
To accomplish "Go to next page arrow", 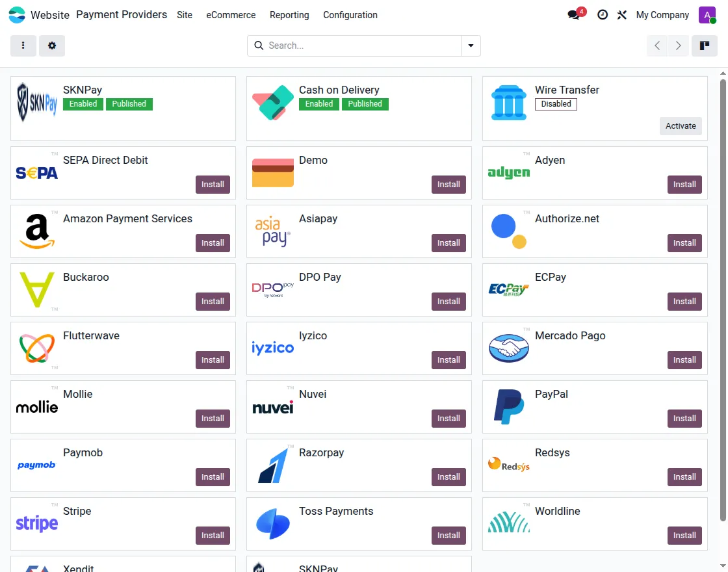I will tap(679, 45).
